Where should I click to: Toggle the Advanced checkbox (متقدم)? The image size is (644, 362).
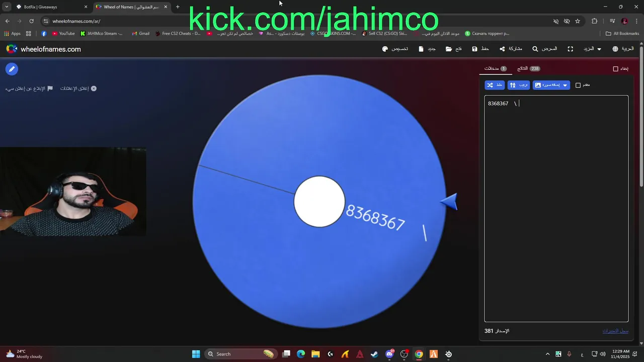click(578, 85)
